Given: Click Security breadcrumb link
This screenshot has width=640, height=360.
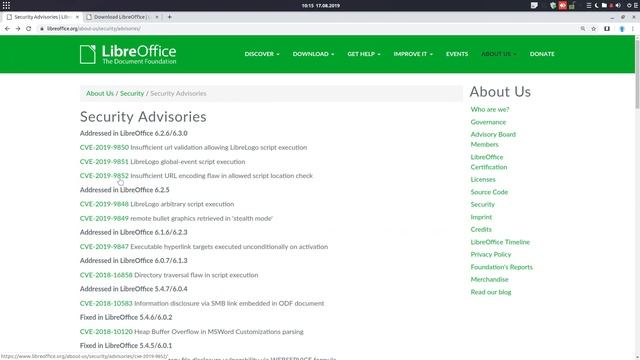Looking at the screenshot, I should [x=132, y=93].
